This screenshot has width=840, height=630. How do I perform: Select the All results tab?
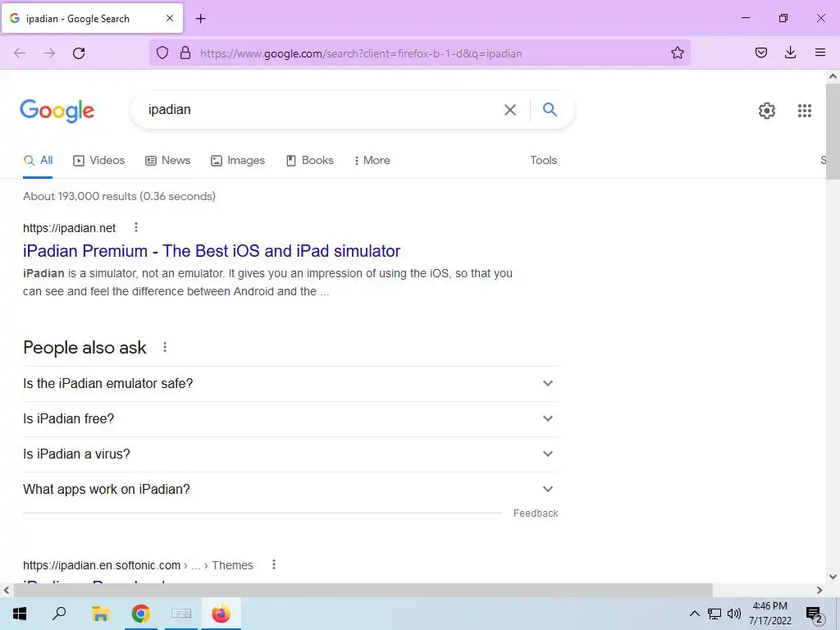[38, 160]
